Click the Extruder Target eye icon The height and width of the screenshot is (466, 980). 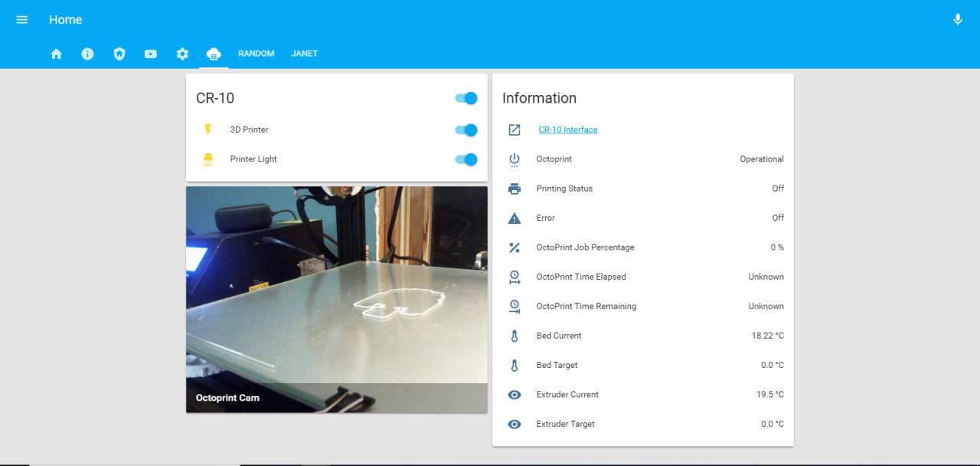pos(514,424)
